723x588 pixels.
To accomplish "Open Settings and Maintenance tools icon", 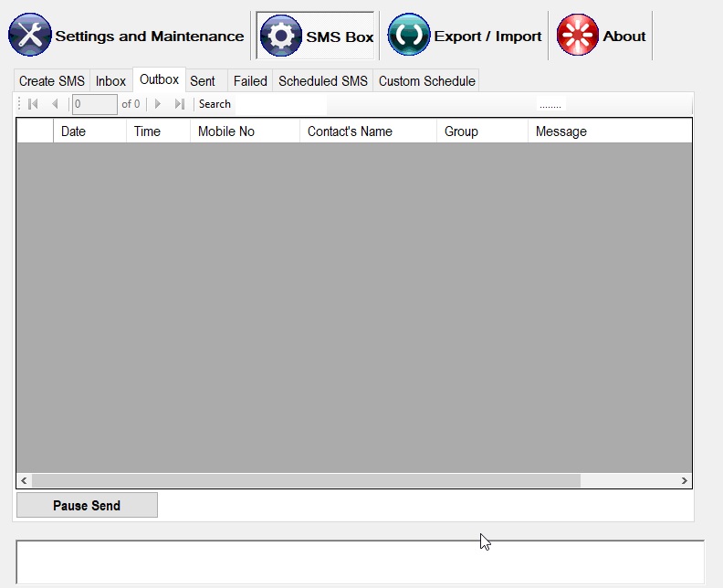I will point(29,35).
